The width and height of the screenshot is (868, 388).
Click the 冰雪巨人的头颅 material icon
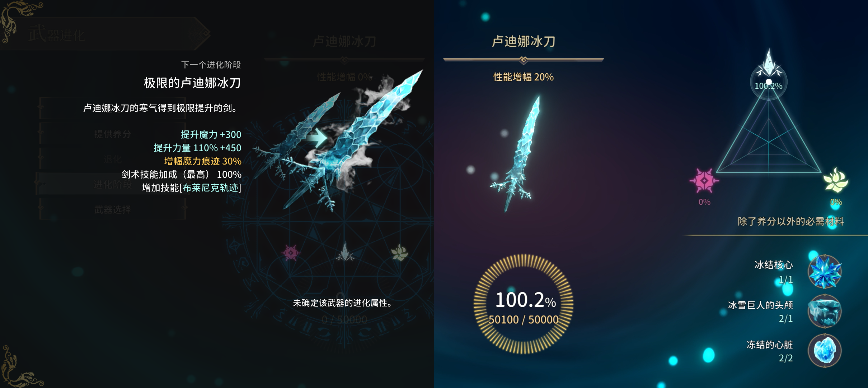point(825,311)
